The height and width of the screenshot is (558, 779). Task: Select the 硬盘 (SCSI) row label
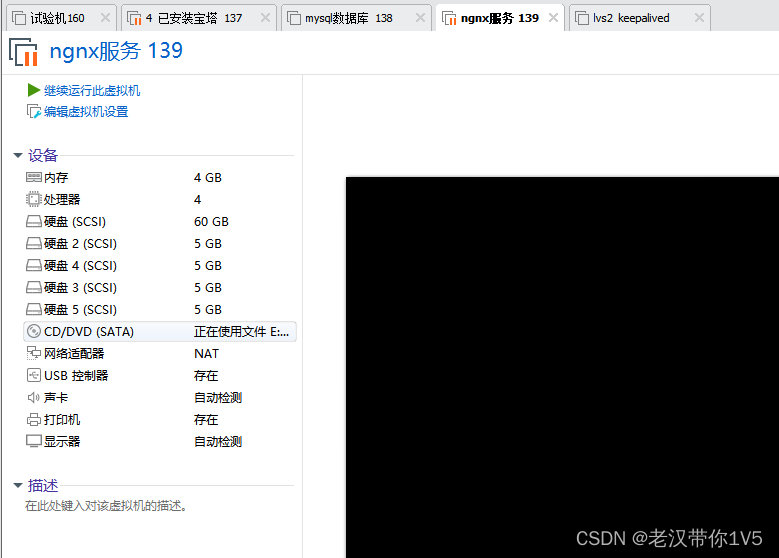(75, 222)
